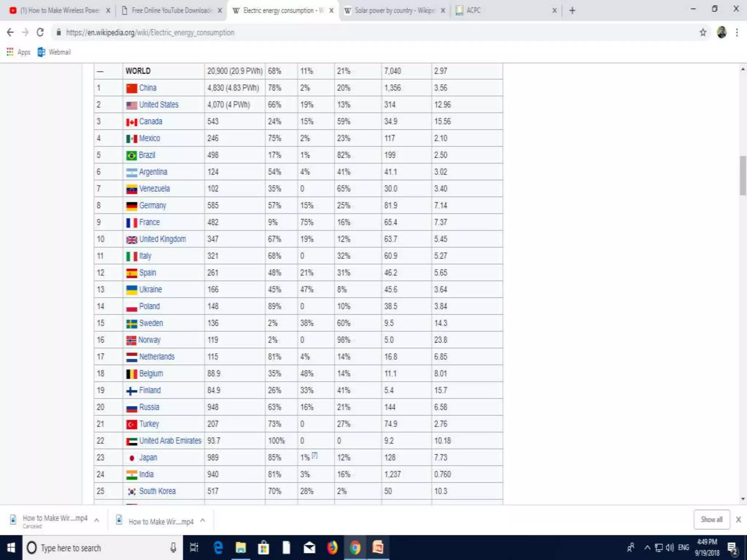This screenshot has width=747, height=560.
Task: Open the South Korea link in table
Action: pyautogui.click(x=157, y=491)
